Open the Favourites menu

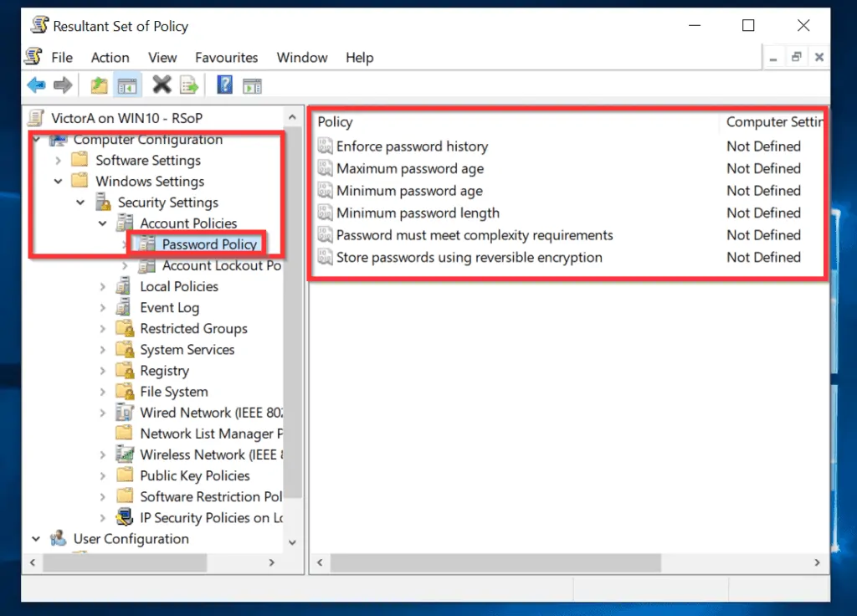click(x=226, y=58)
